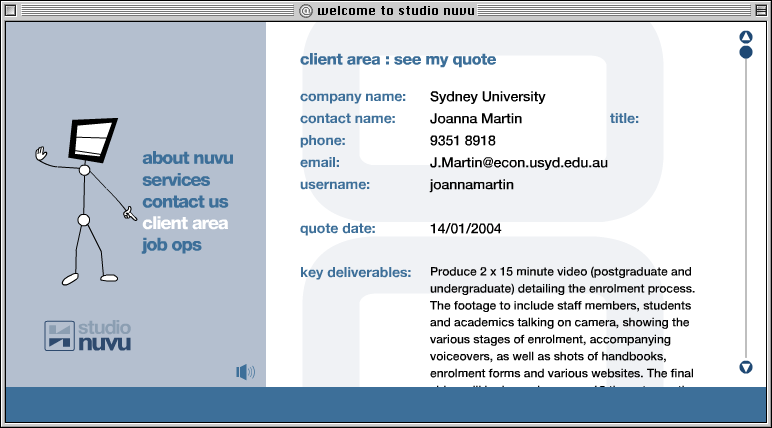This screenshot has width=772, height=428.
Task: Open the contact us page
Action: [185, 202]
